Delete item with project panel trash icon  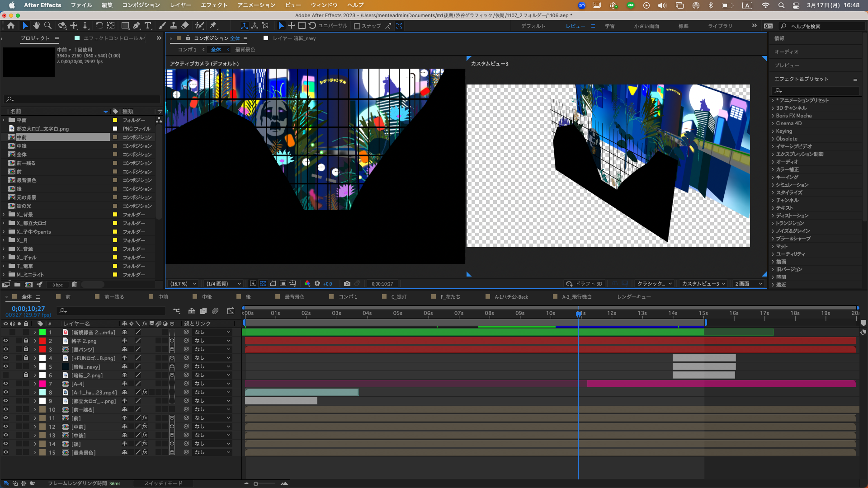(x=75, y=285)
